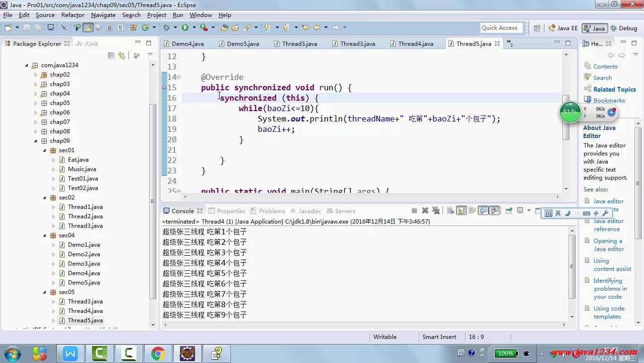Open the Using content assist link
This screenshot has width=644, height=363.
point(612,265)
